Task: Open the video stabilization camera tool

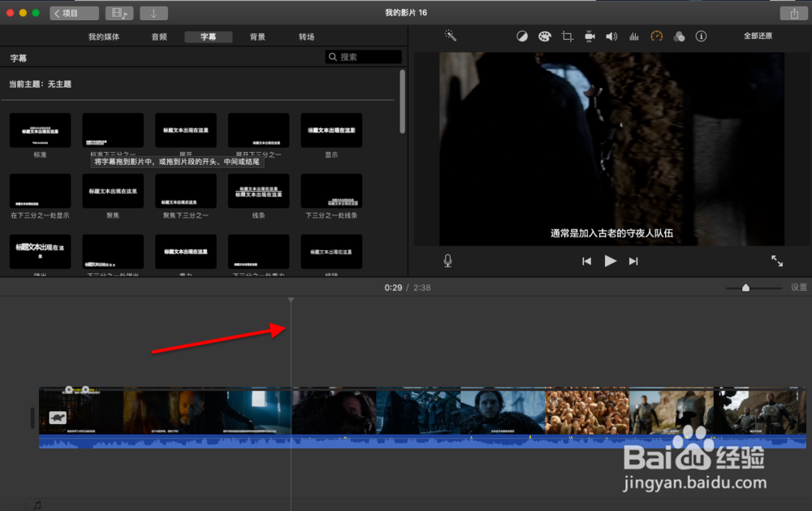Action: click(590, 37)
